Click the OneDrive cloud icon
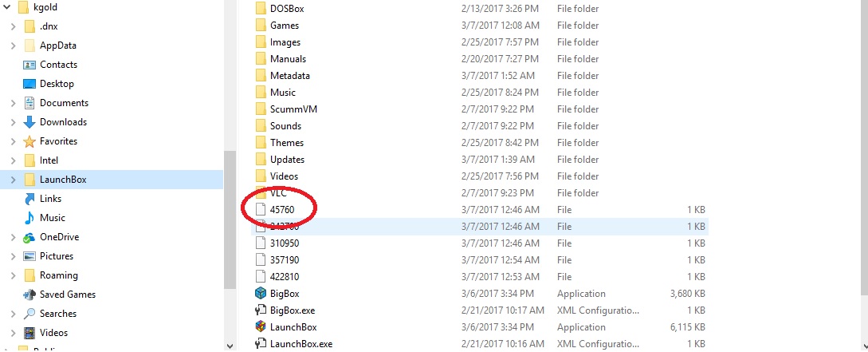Viewport: 868px width, 352px height. click(x=29, y=237)
